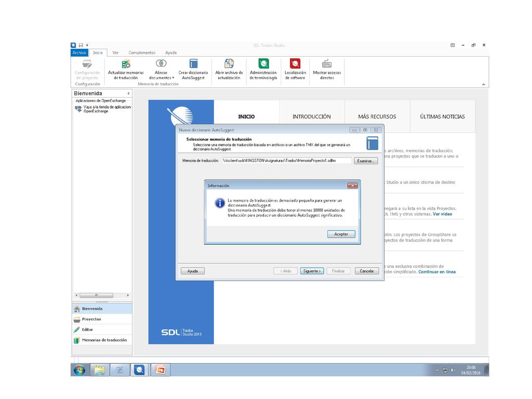Click inside the Memoria de traducción path field
Screen dimensions: 532x399
tap(287, 161)
